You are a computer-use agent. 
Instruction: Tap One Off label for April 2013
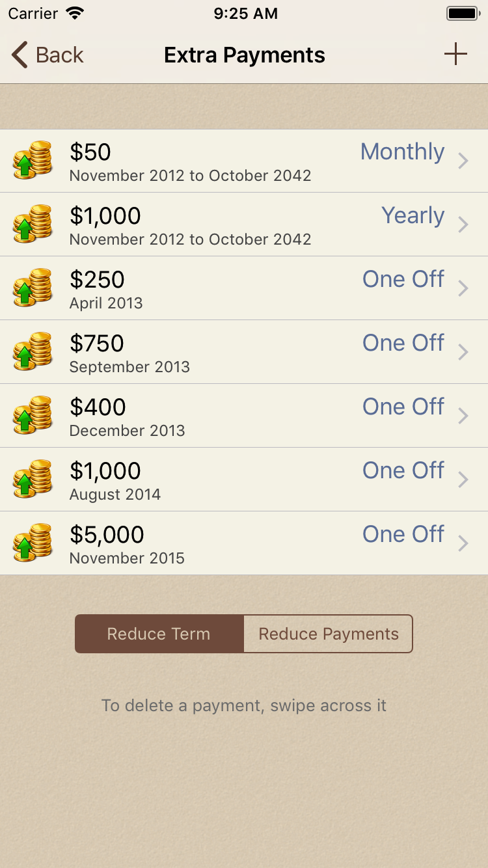[x=403, y=279]
